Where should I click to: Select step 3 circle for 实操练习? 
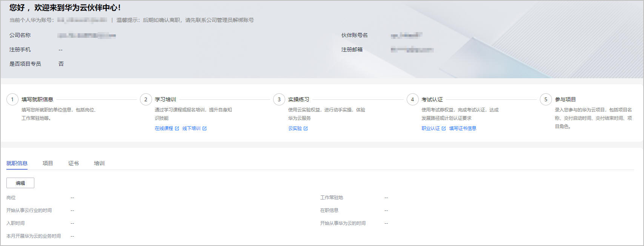click(279, 99)
